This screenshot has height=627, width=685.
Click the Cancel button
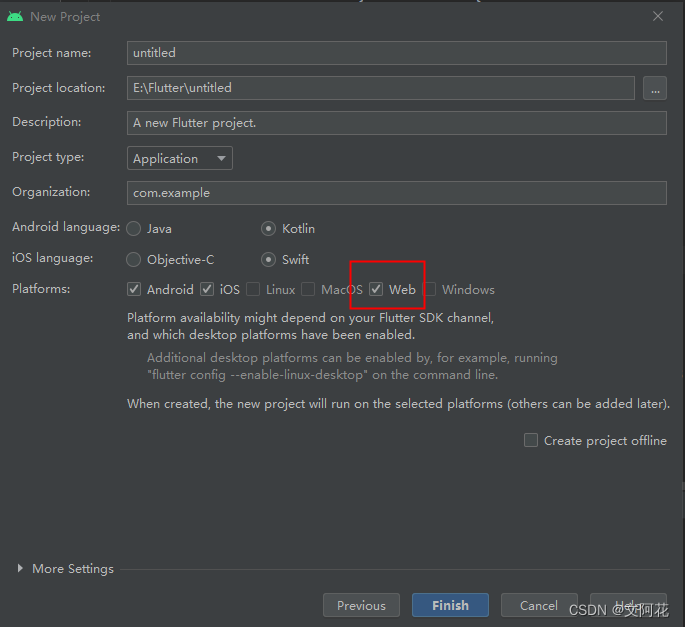(x=539, y=605)
